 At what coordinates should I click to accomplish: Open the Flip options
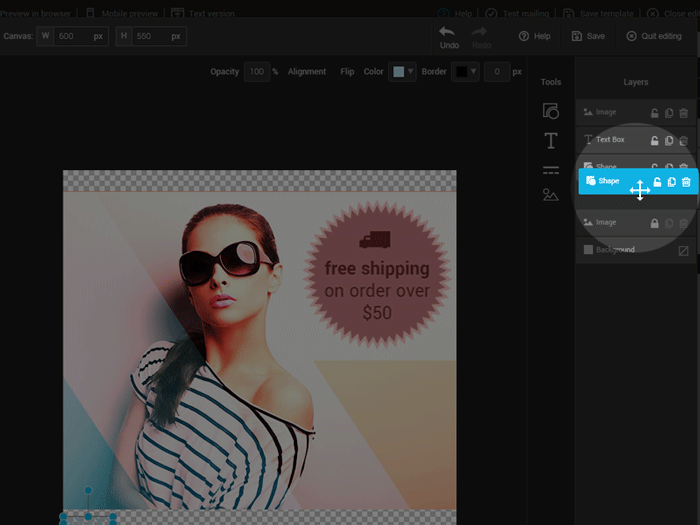[x=347, y=72]
